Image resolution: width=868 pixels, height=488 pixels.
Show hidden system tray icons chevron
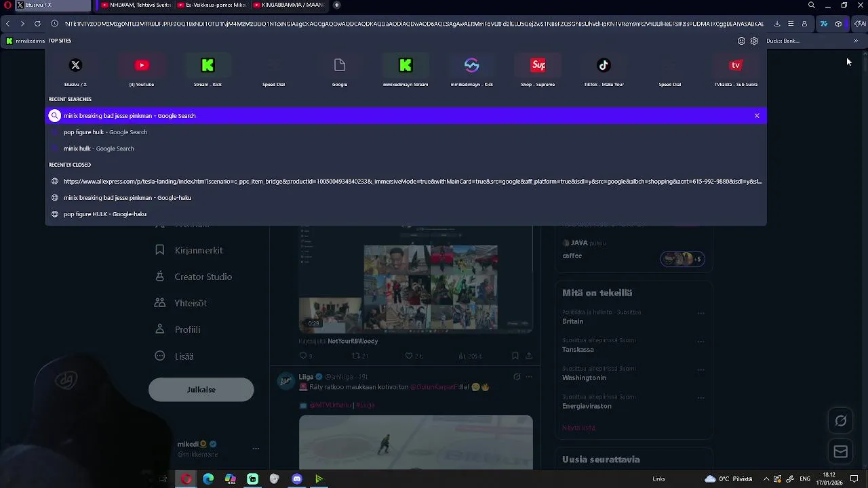click(x=766, y=479)
